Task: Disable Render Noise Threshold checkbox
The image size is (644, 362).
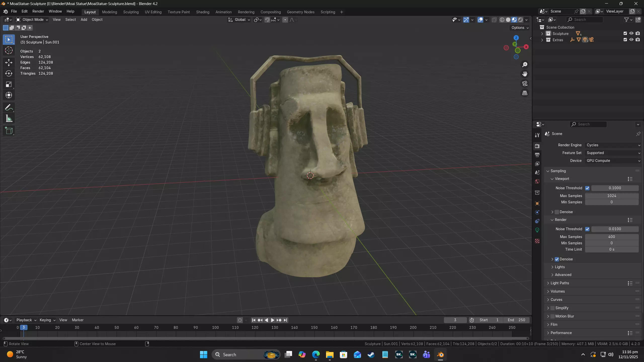Action: 587,229
